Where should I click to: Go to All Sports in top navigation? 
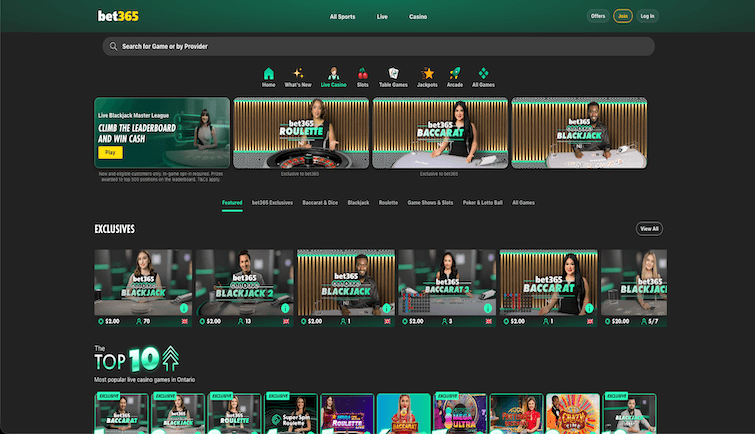pos(342,16)
